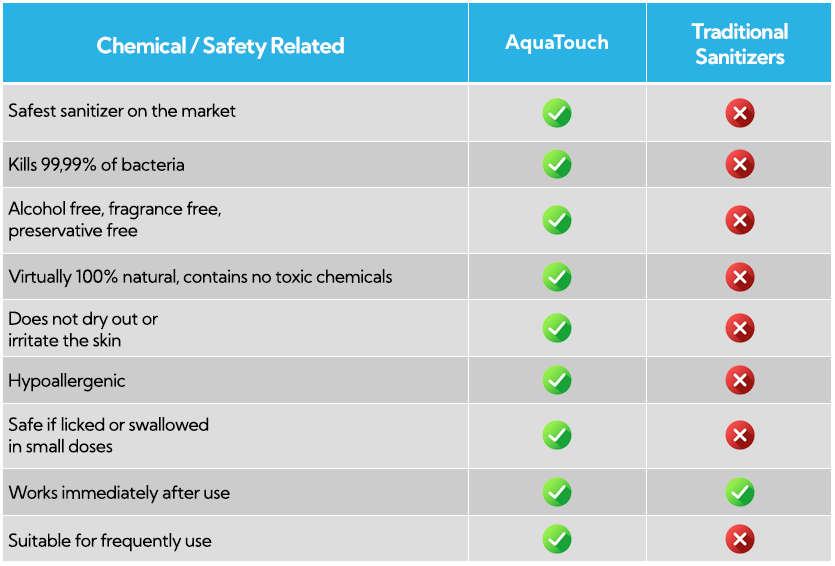Click the AquaTouch column header

click(x=557, y=43)
